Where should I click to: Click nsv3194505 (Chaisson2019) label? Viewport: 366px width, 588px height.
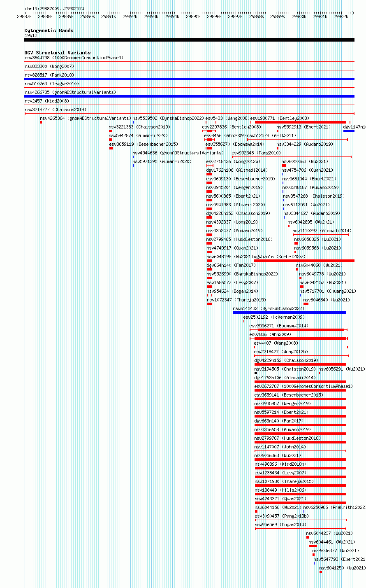(285, 369)
